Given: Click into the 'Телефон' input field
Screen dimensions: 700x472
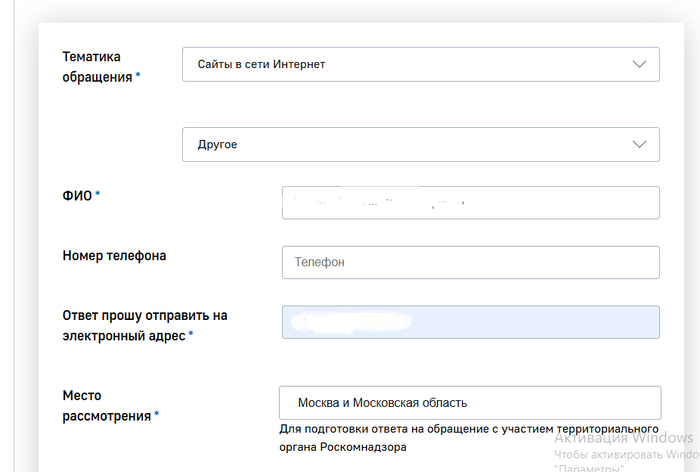Looking at the screenshot, I should click(x=470, y=262).
